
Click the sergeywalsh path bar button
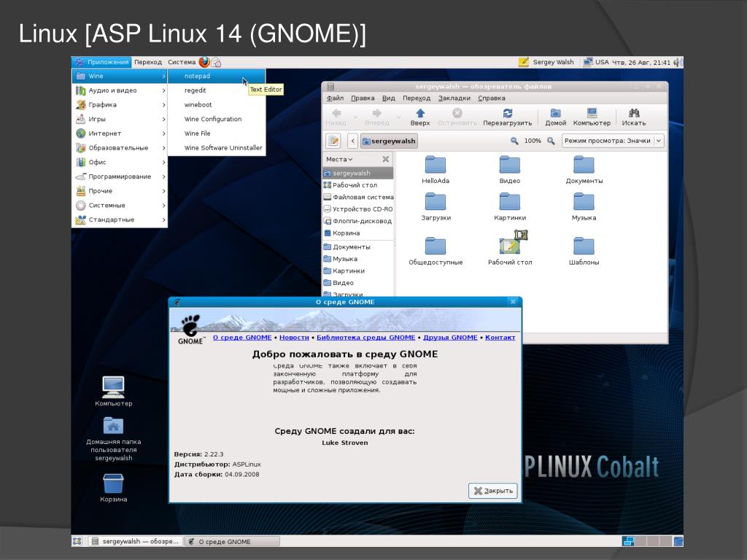point(390,141)
